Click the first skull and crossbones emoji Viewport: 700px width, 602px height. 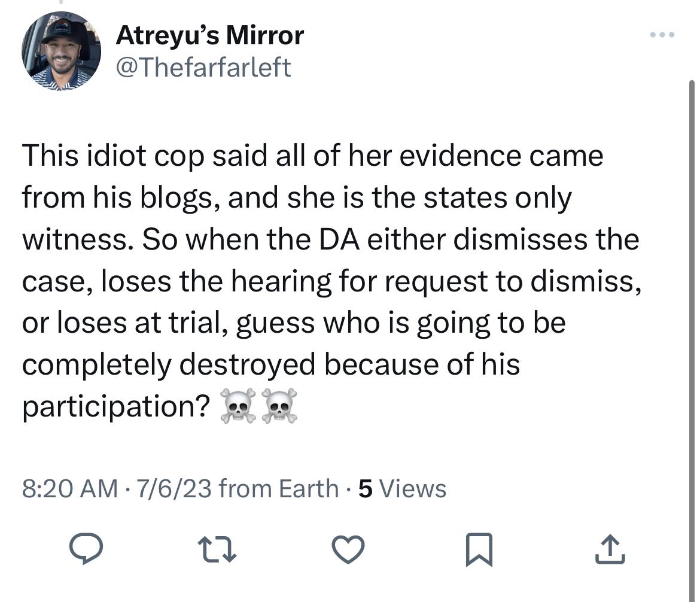pos(238,406)
